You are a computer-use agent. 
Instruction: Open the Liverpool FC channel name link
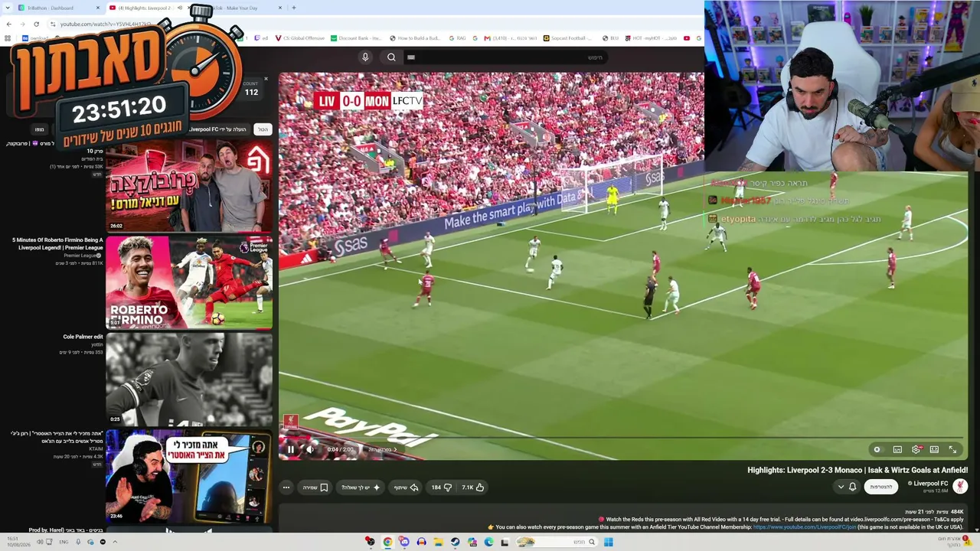(x=930, y=484)
